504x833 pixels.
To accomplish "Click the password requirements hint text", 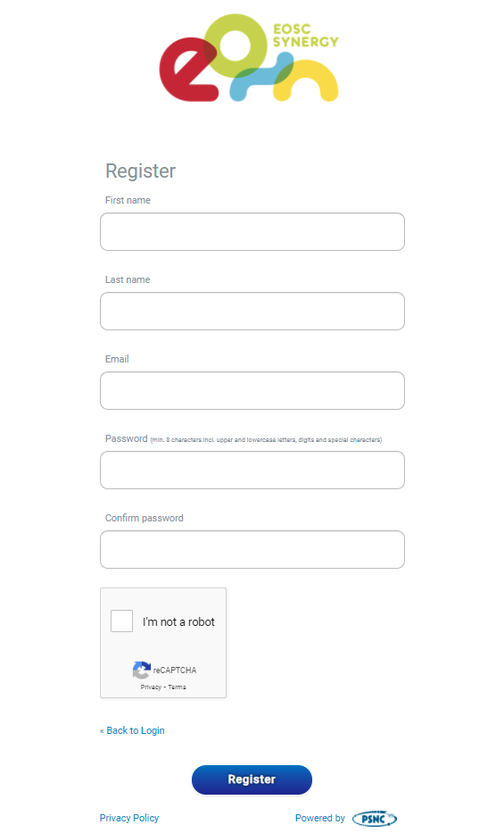I will pyautogui.click(x=267, y=440).
